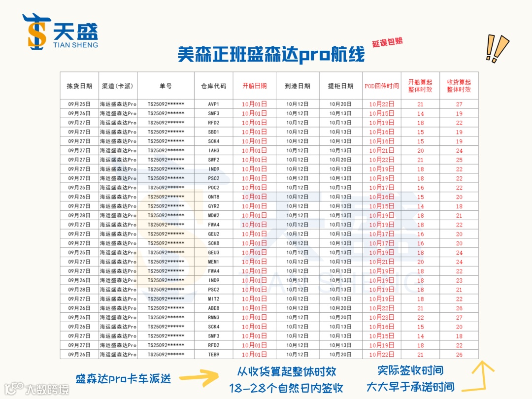Click warehouse code ONT8

(213, 197)
